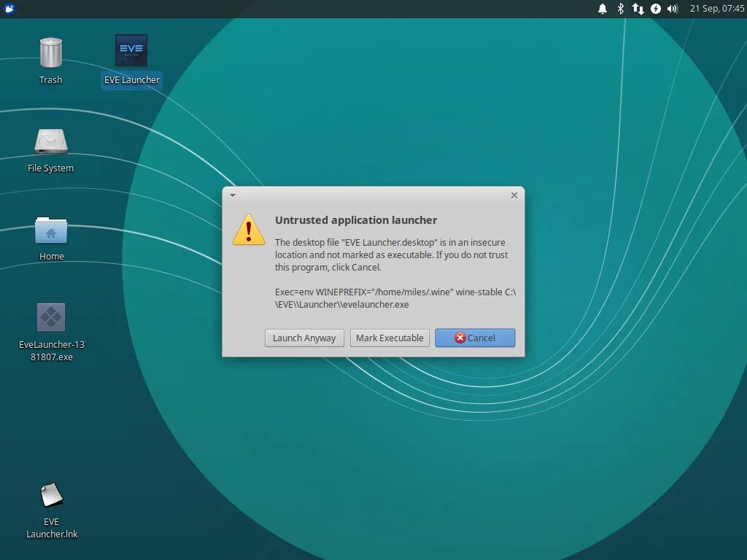
Task: Open the Xfce applications menu
Action: tap(9, 9)
